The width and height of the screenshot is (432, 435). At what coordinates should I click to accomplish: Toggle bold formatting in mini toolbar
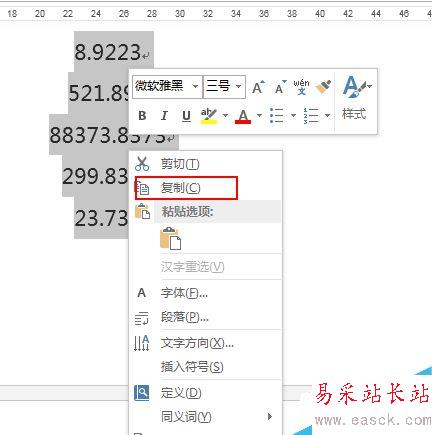tap(142, 116)
